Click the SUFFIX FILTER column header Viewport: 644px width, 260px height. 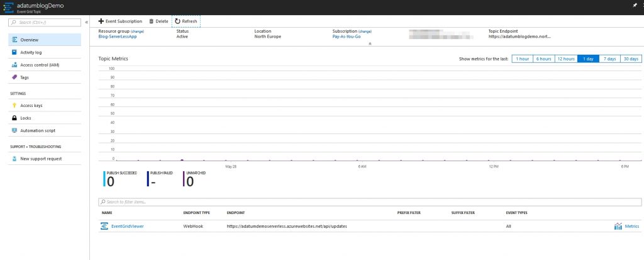[463, 213]
